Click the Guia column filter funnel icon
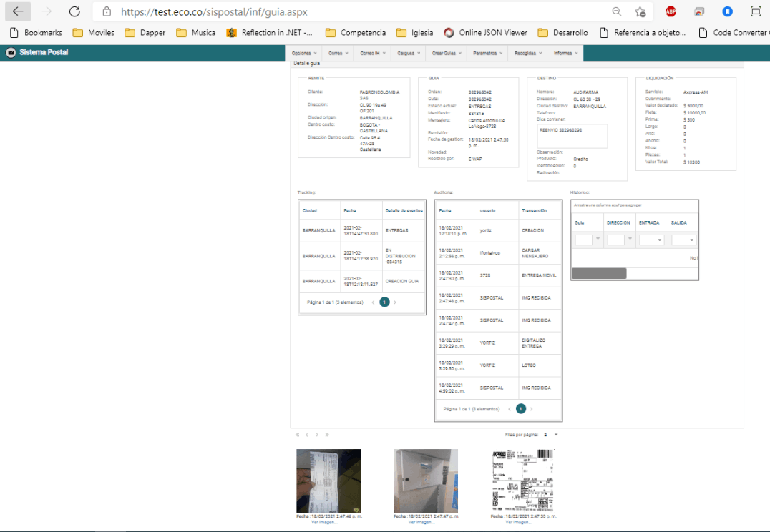This screenshot has width=770, height=532. point(598,240)
